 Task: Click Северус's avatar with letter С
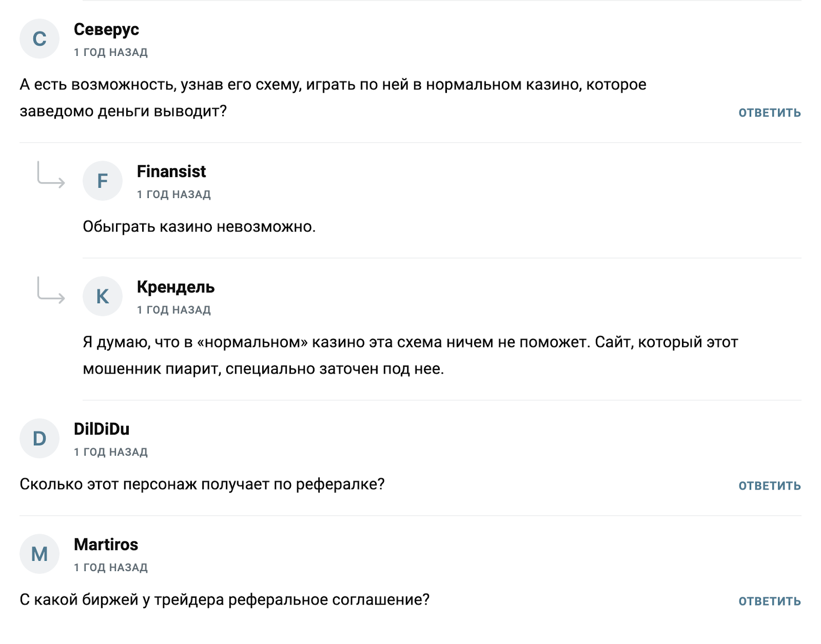[x=39, y=39]
